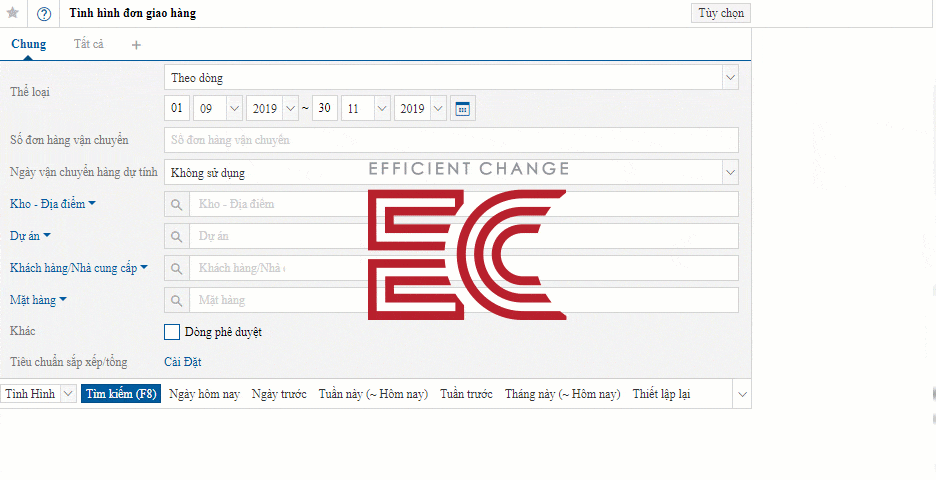Click the Tìm kiếm (F8) button
The image size is (936, 480).
point(121,394)
